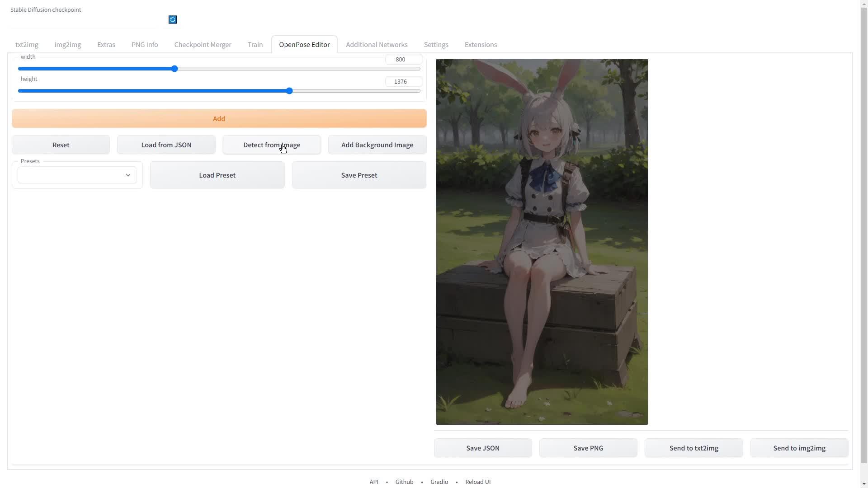Save the pose as PNG
Image resolution: width=868 pixels, height=488 pixels.
click(x=588, y=448)
